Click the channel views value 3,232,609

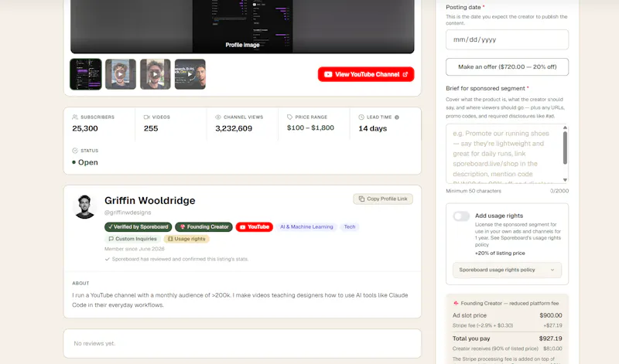[x=234, y=128]
